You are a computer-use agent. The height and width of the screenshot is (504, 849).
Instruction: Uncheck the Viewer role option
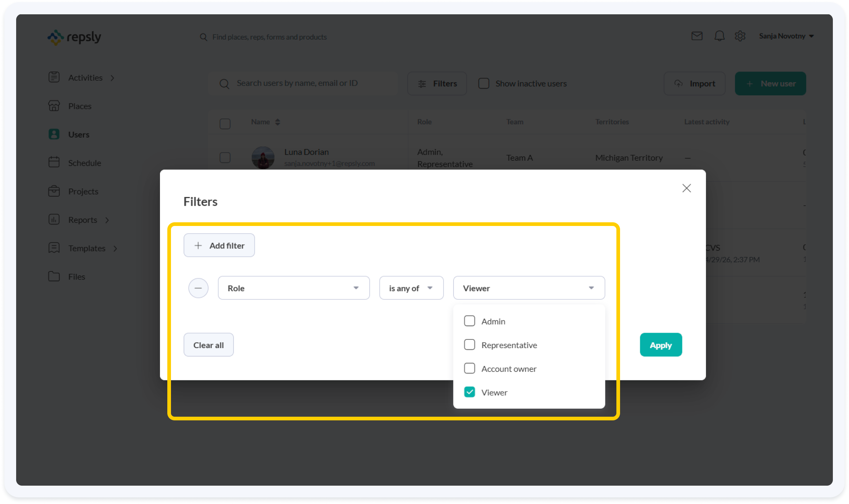tap(469, 392)
